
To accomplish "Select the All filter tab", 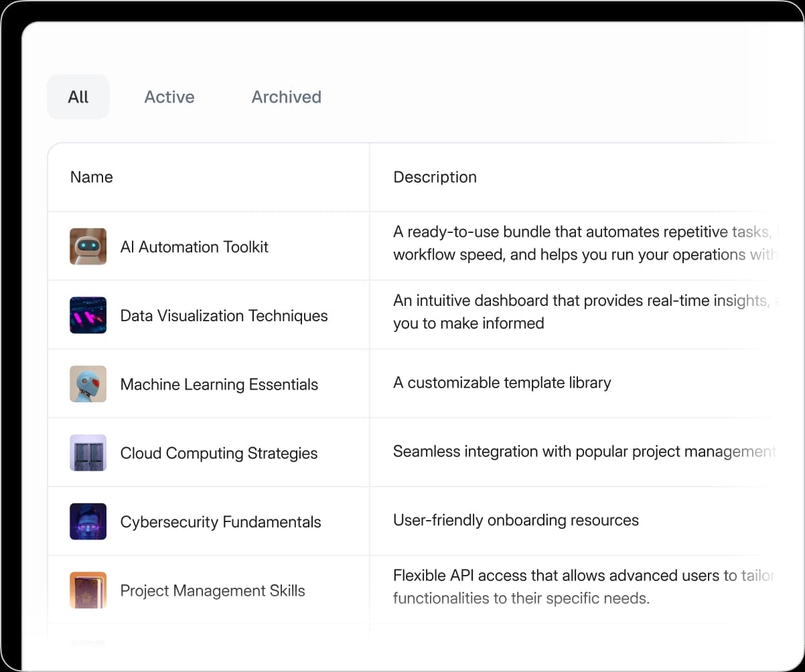I will [x=78, y=96].
